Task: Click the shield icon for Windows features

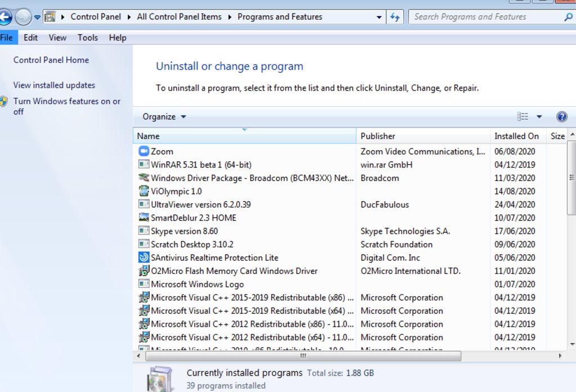Action: (4, 101)
